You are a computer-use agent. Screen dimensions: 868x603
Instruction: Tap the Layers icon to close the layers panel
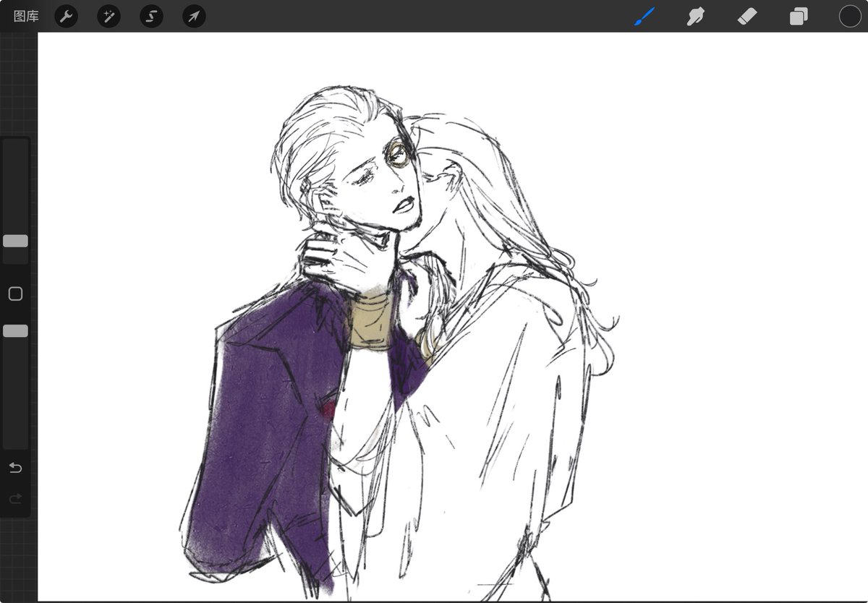point(799,16)
